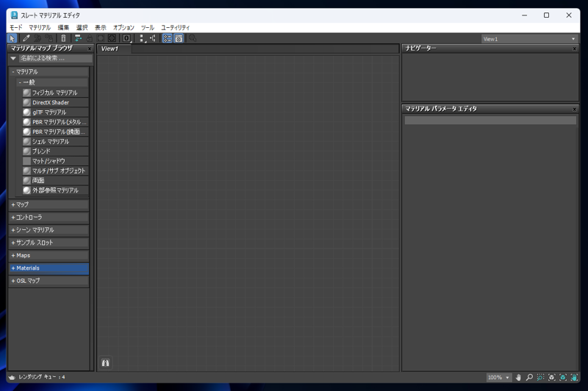The width and height of the screenshot is (588, 391).
Task: Click the binoculars search icon in View1
Action: (x=105, y=363)
